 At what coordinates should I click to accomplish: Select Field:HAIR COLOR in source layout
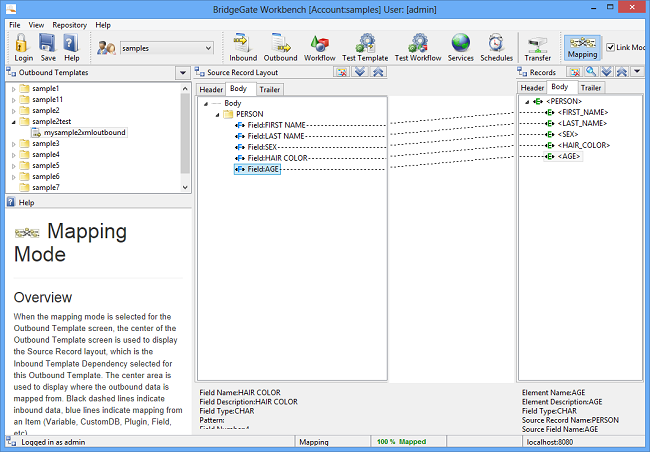tap(272, 158)
